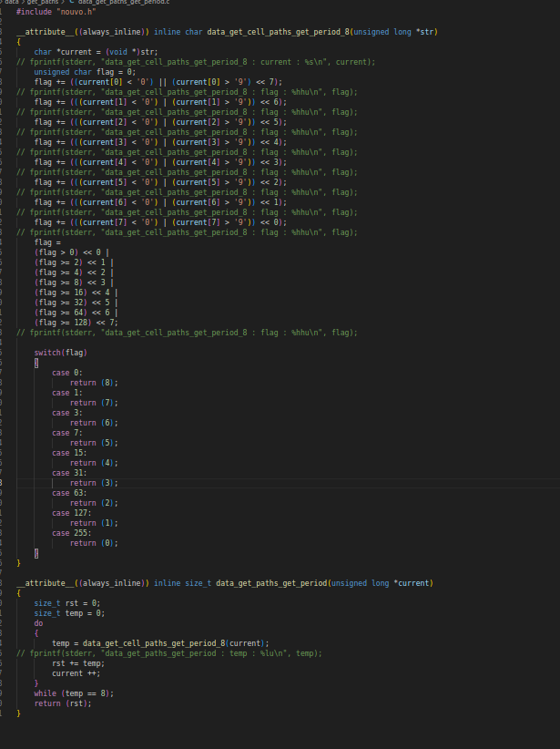Click the 'return (5);' statement
Screen dimensions: 560x749
click(94, 443)
